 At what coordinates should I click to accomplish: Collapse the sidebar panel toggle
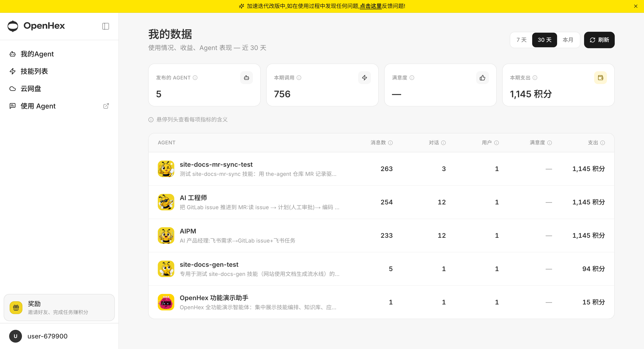[x=105, y=26]
